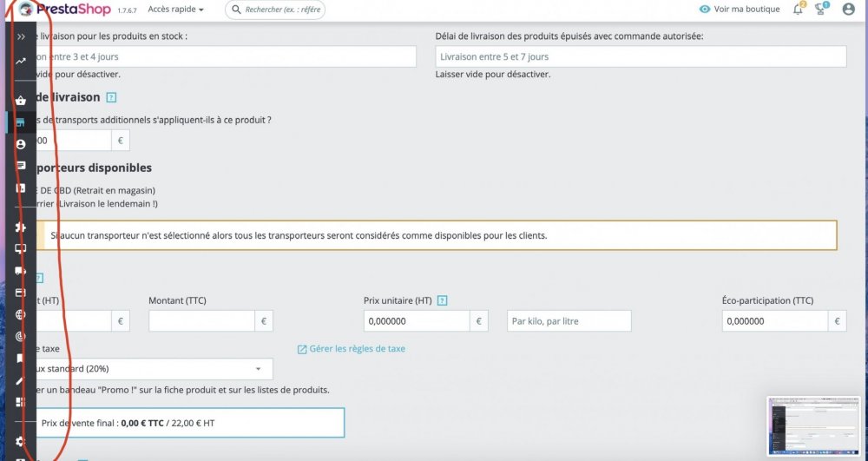Click the trophy icon in header
This screenshot has width=868, height=461.
(822, 10)
